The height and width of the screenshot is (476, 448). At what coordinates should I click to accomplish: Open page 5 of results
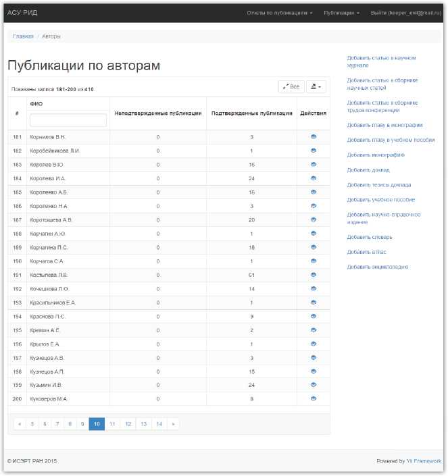pyautogui.click(x=32, y=424)
